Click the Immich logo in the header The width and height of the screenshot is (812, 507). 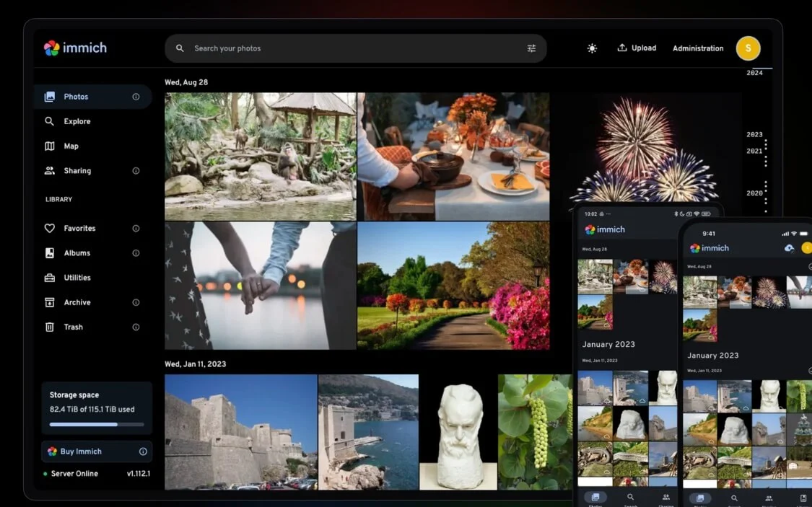pyautogui.click(x=75, y=48)
